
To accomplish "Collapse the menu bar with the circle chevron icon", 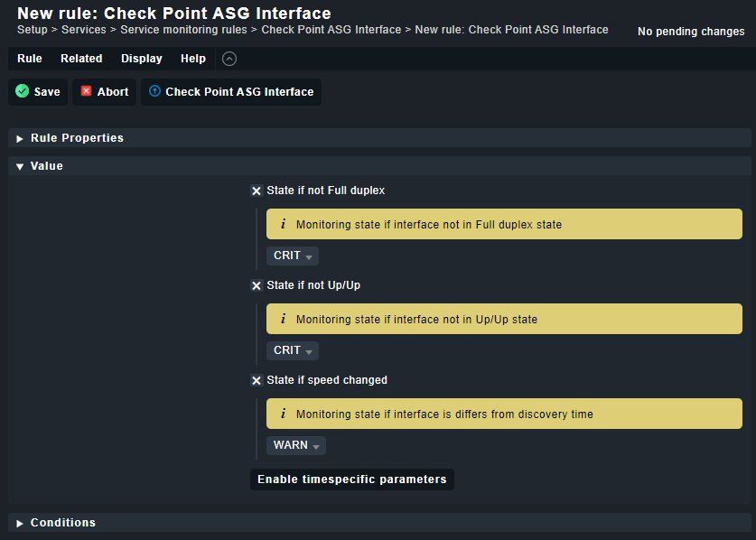I will pyautogui.click(x=229, y=59).
